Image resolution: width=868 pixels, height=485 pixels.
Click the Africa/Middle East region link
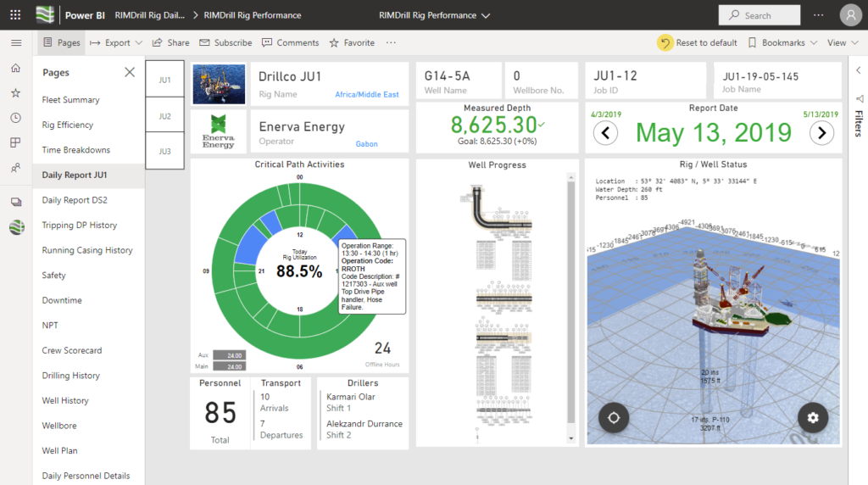pos(366,95)
